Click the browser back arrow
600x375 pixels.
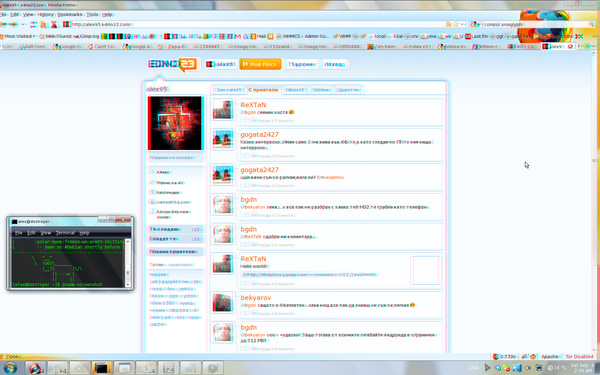4,24
